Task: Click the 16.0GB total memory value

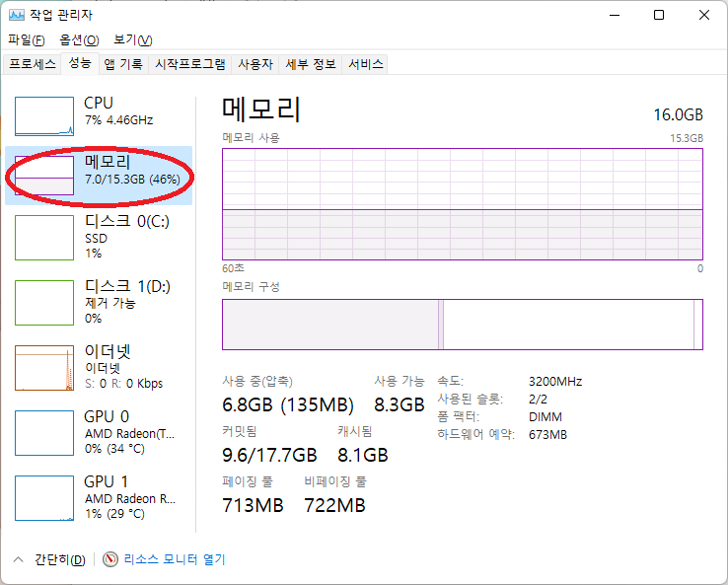Action: tap(679, 114)
